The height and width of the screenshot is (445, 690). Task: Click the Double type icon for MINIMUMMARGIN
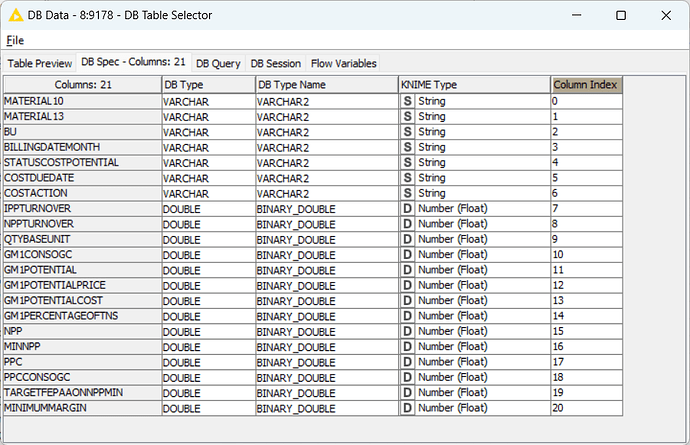407,407
